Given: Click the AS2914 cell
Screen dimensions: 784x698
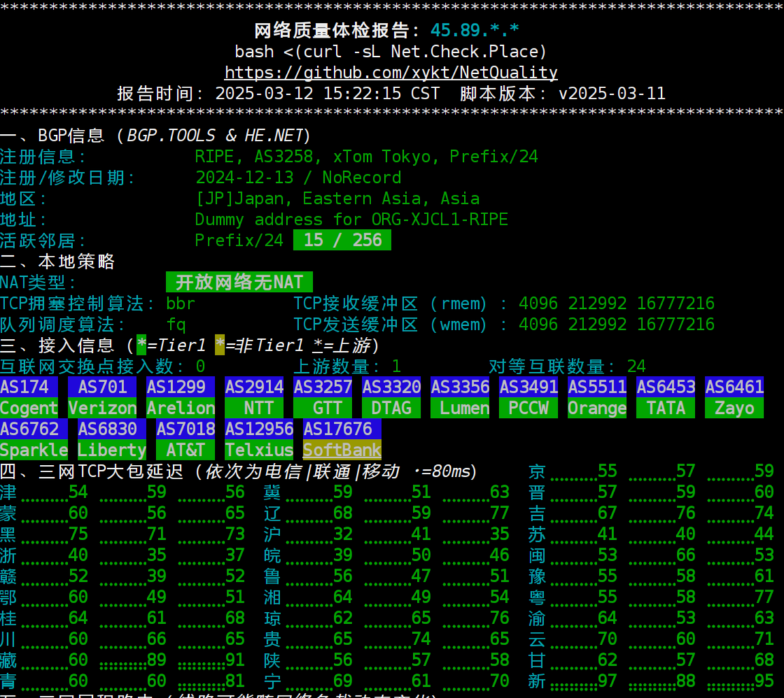Looking at the screenshot, I should click(x=254, y=387).
